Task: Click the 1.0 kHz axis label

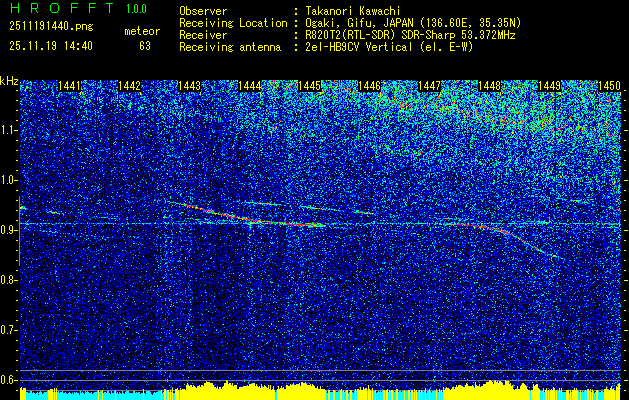Action: click(9, 180)
